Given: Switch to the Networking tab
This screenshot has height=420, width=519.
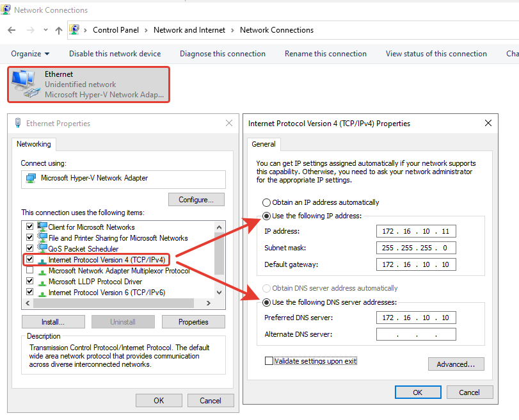Looking at the screenshot, I should pos(34,145).
